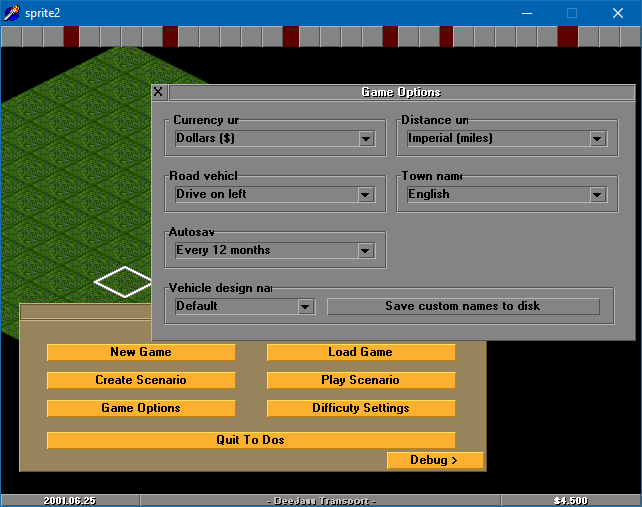Click Save custom names to disk
Screen dimensions: 642x507
click(462, 306)
